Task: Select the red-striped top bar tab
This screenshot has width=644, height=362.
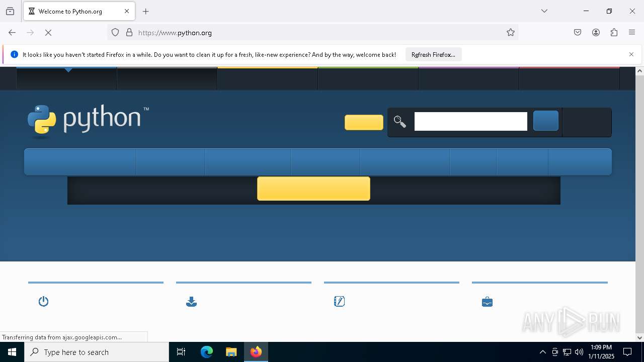Action: [x=569, y=78]
